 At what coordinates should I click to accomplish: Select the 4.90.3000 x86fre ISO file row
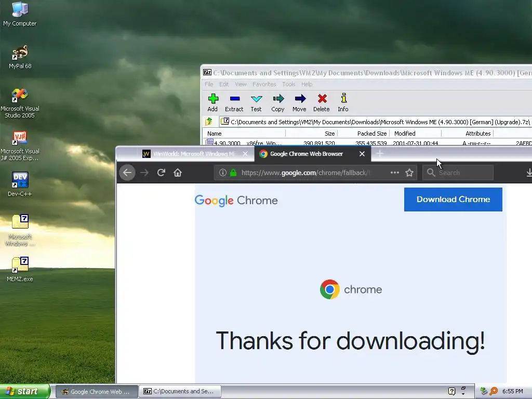367,142
